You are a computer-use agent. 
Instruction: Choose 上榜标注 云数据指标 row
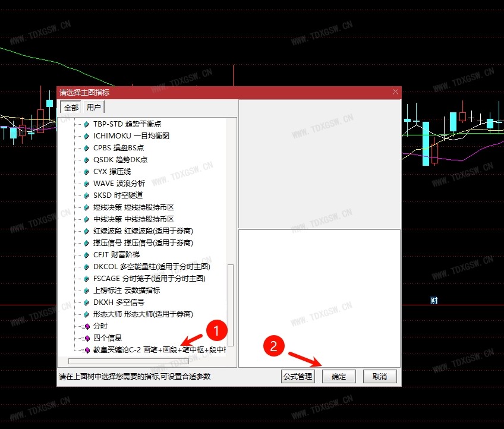coord(127,291)
